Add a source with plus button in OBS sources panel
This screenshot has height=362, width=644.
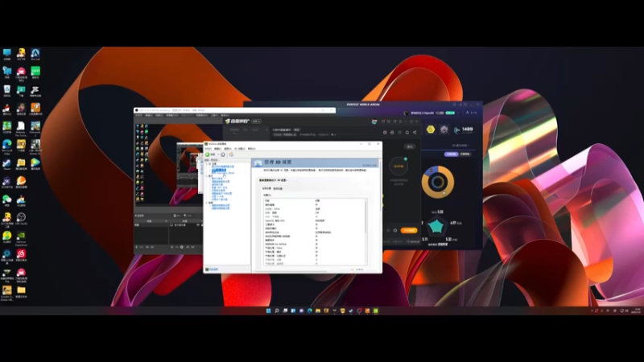click(x=171, y=247)
